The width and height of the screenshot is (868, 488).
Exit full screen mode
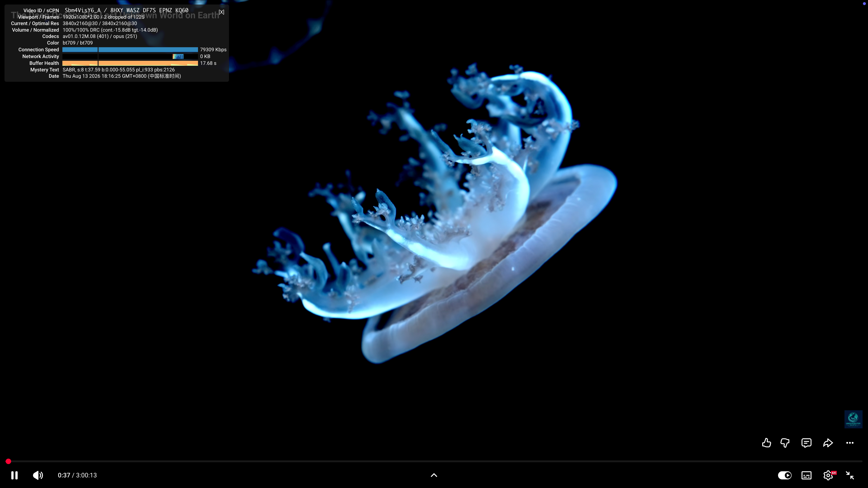click(x=850, y=475)
